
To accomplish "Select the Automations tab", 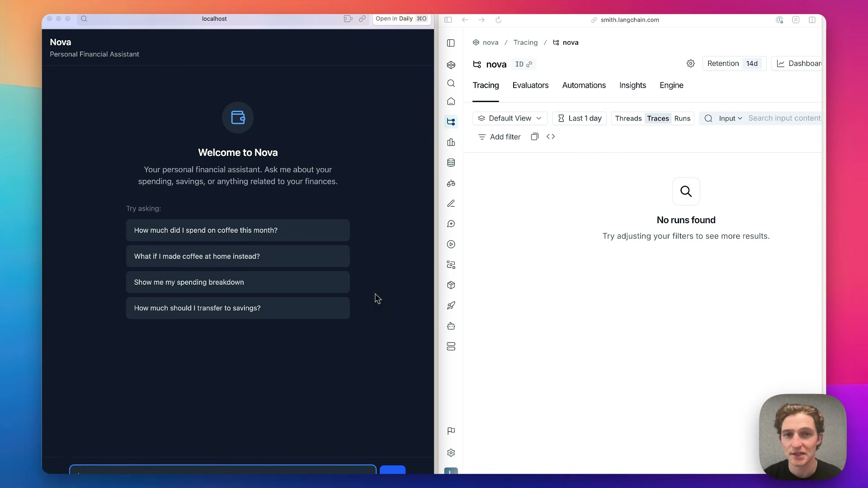I will [x=584, y=85].
